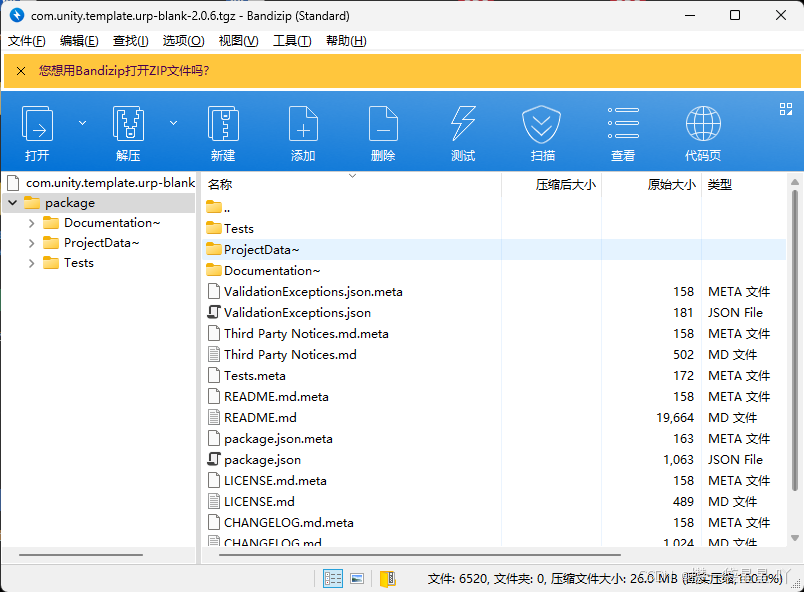This screenshot has width=804, height=592.
Task: Collapse the package folder in tree
Action: 13,202
